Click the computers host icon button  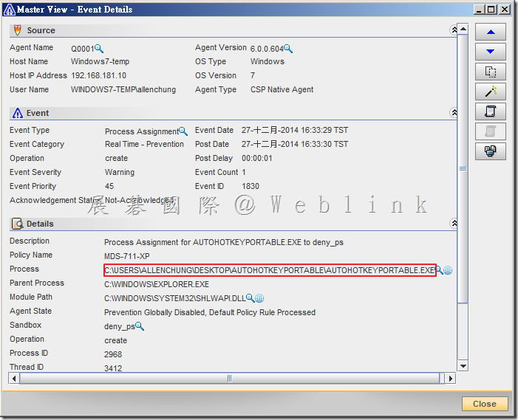coord(490,151)
